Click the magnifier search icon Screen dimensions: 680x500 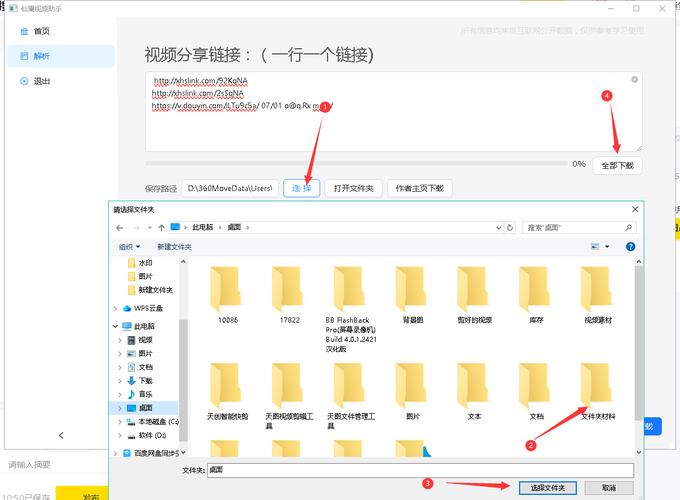628,227
